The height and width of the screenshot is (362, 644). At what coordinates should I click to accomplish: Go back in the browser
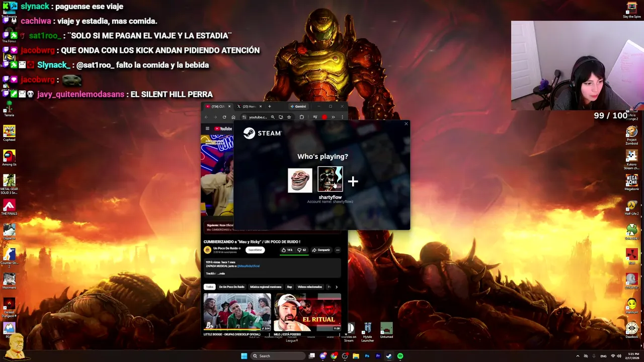[206, 117]
